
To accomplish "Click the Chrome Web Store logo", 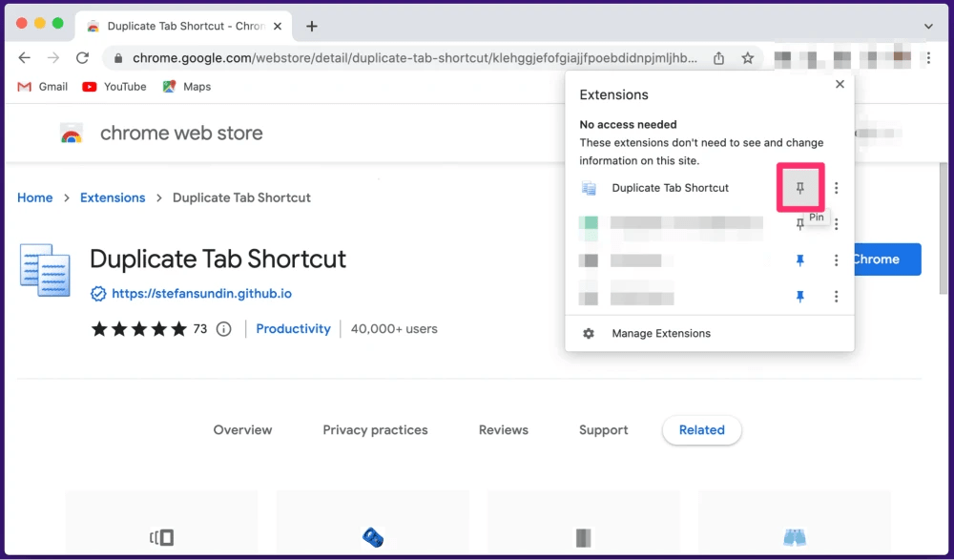I will coord(73,134).
